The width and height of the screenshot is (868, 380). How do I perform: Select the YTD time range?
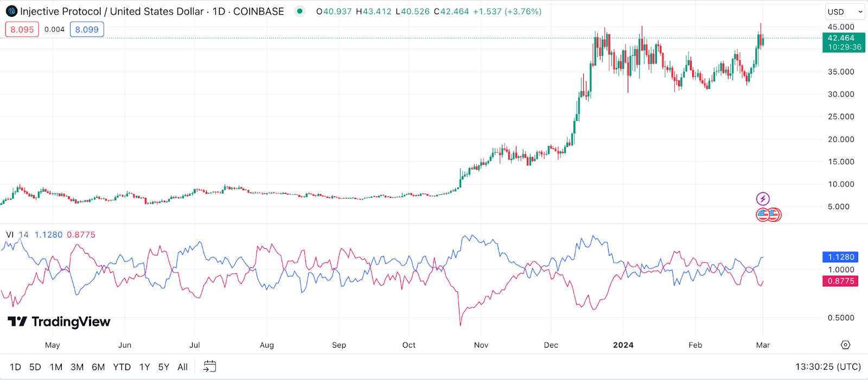[122, 367]
